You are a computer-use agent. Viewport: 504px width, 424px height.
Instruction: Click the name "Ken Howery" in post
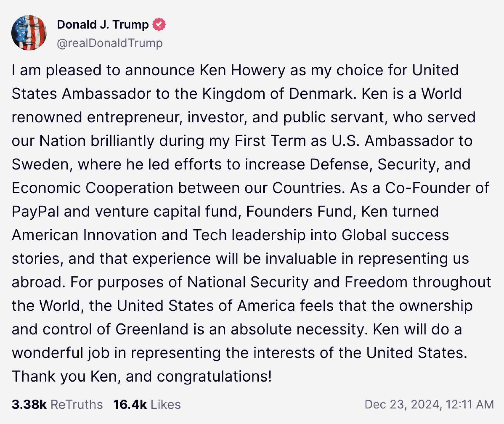click(x=242, y=70)
